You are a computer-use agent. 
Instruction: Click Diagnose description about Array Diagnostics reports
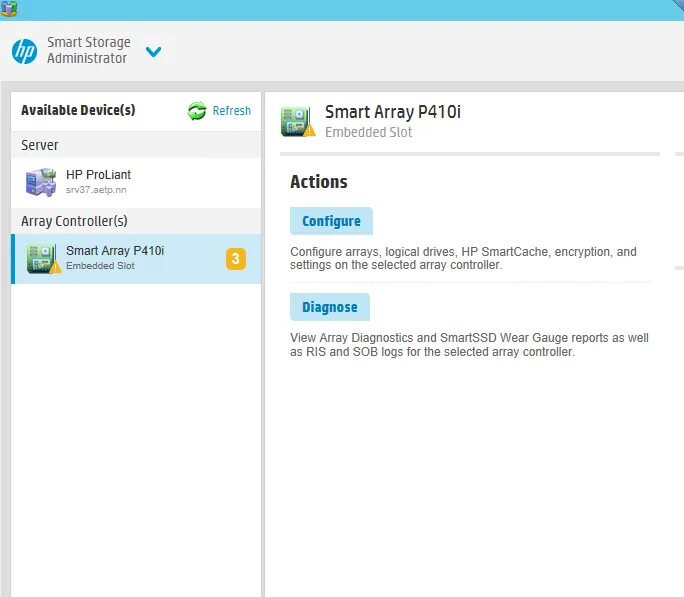coord(469,345)
